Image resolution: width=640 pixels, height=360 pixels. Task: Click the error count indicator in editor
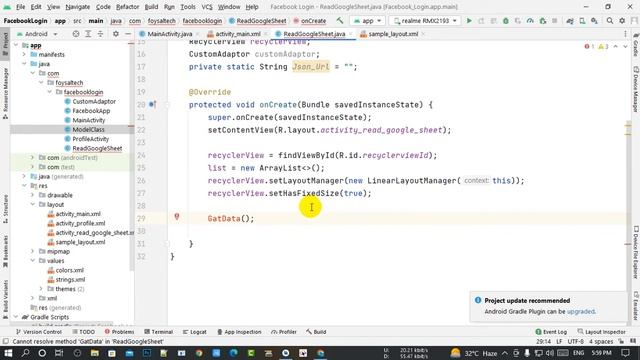pyautogui.click(x=589, y=47)
